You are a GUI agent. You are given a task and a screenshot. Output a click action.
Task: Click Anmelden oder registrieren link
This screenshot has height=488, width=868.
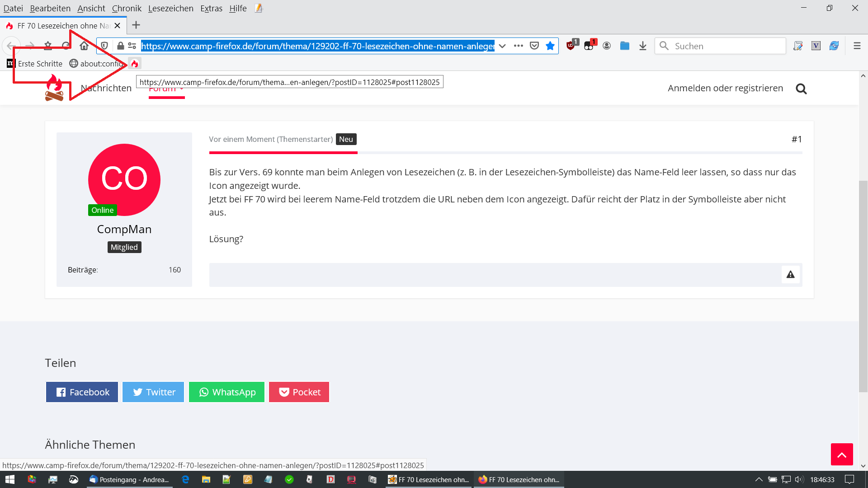725,88
